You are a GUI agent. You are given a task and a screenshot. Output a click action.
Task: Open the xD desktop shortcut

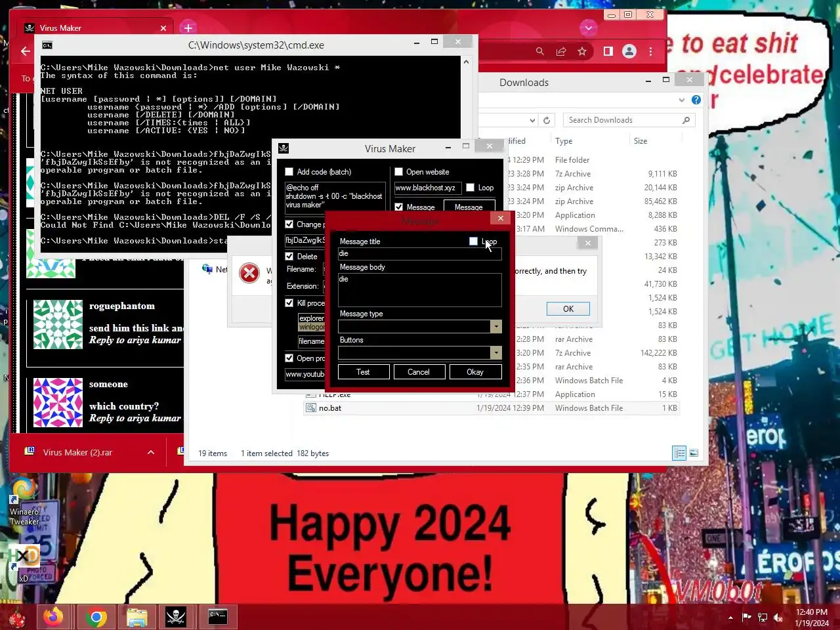tap(24, 563)
